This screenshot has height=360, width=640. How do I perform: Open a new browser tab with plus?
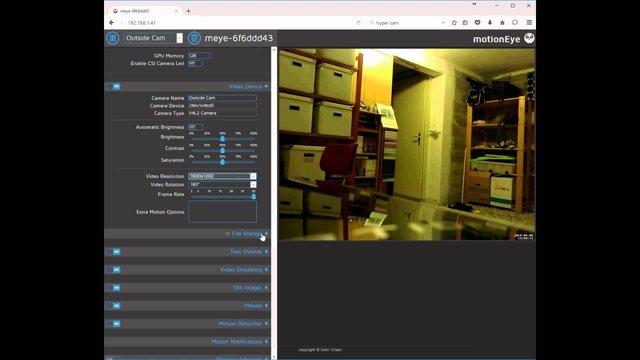click(x=188, y=11)
